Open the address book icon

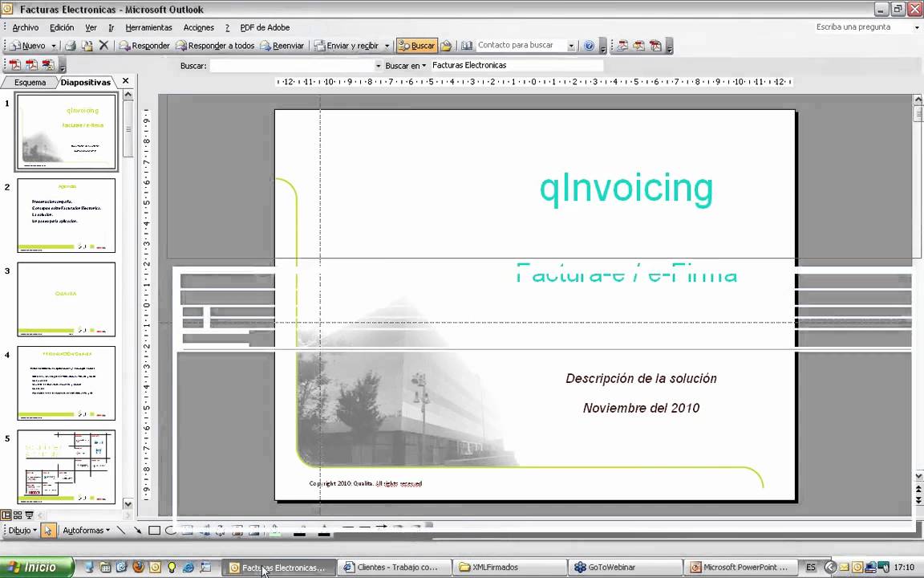click(x=467, y=46)
